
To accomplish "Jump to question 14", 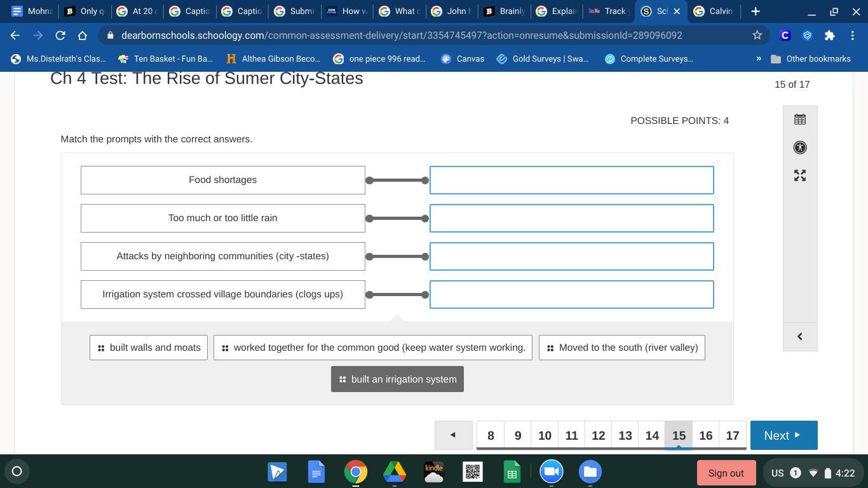I will 652,435.
